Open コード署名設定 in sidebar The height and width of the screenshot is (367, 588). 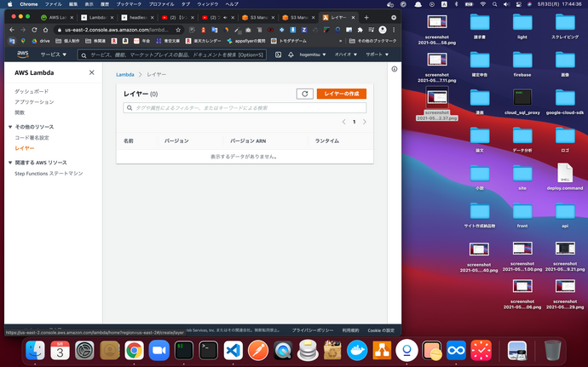click(x=32, y=138)
